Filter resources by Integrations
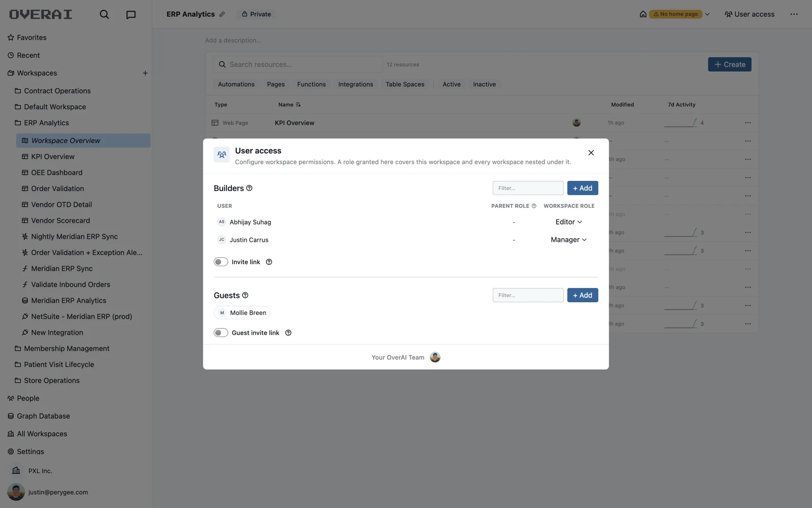812x508 pixels. click(355, 84)
